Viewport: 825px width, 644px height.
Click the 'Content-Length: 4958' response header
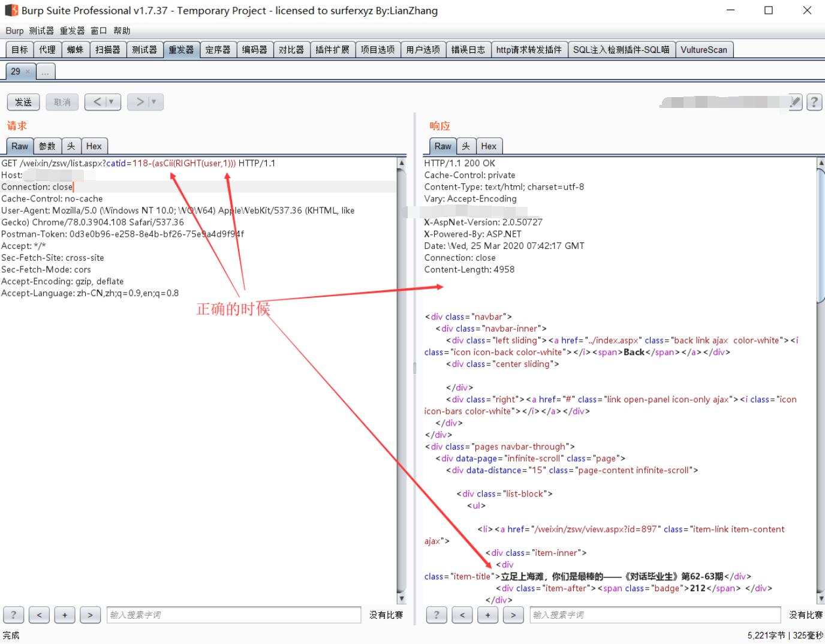(x=469, y=269)
